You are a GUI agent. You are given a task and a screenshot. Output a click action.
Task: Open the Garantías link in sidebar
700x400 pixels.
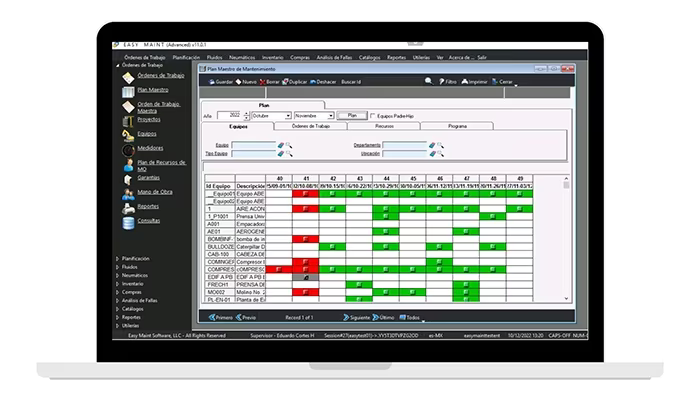(x=149, y=178)
